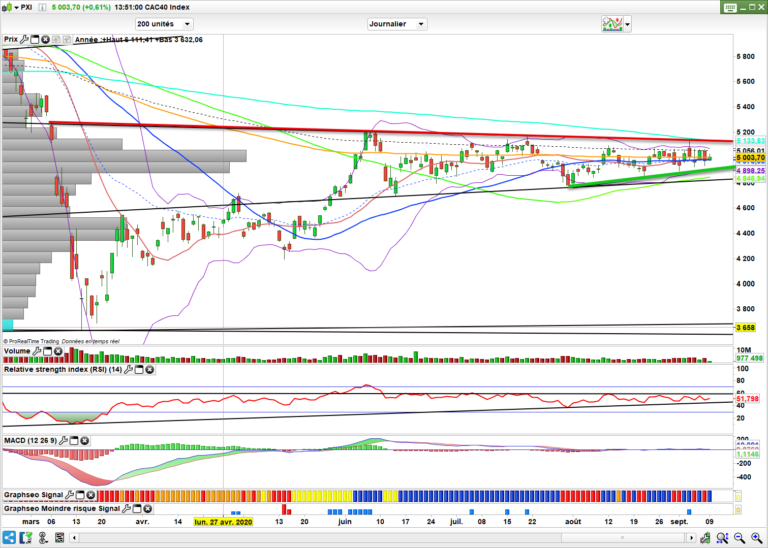This screenshot has width=768, height=548.
Task: Click the lun. 27 avr. 2020 date marker
Action: [x=223, y=522]
